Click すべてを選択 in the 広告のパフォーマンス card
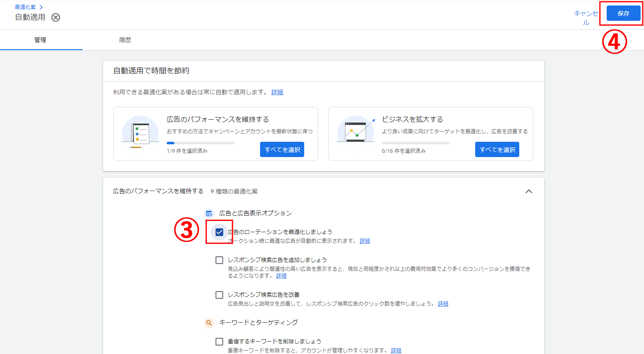Image resolution: width=644 pixels, height=354 pixels. [x=282, y=149]
